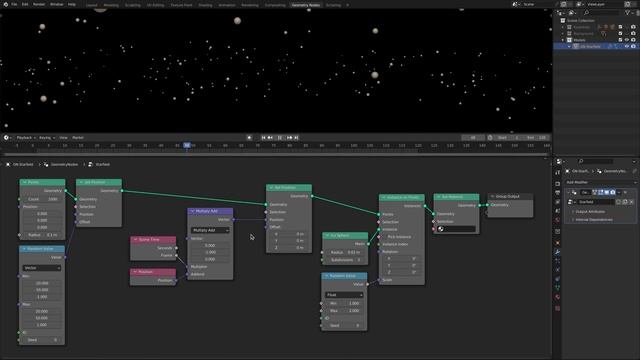Screen dimensions: 640x360
Task: Collapse the Multiply Add node
Action: pos(192,211)
